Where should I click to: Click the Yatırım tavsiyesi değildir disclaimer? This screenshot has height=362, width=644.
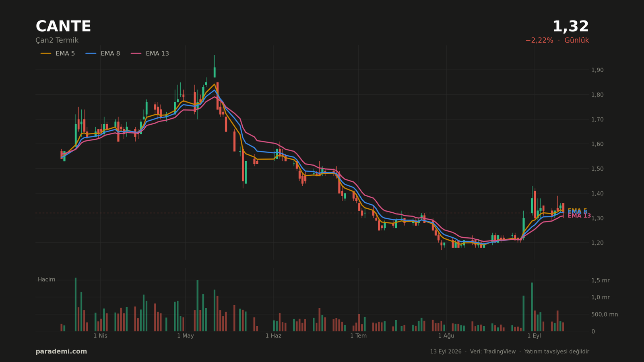click(x=557, y=352)
